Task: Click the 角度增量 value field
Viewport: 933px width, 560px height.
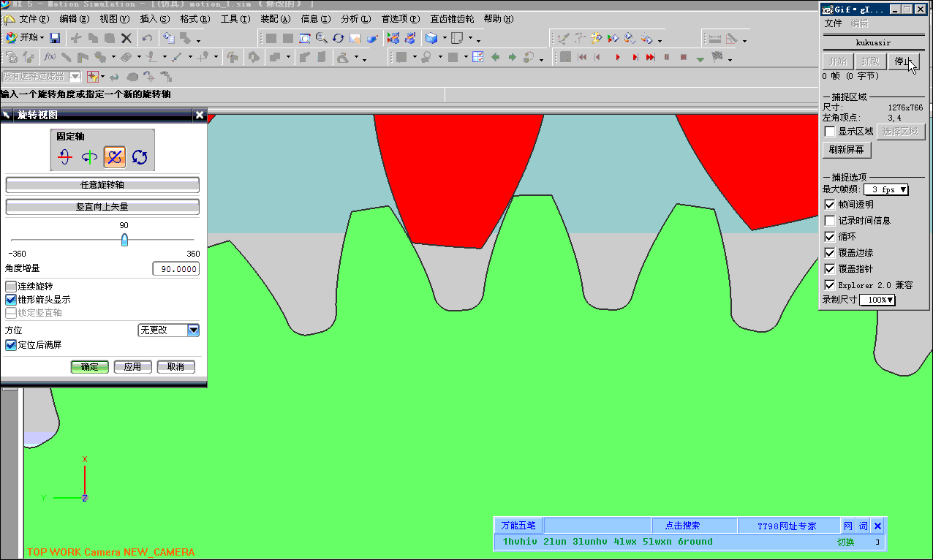Action: [x=176, y=269]
